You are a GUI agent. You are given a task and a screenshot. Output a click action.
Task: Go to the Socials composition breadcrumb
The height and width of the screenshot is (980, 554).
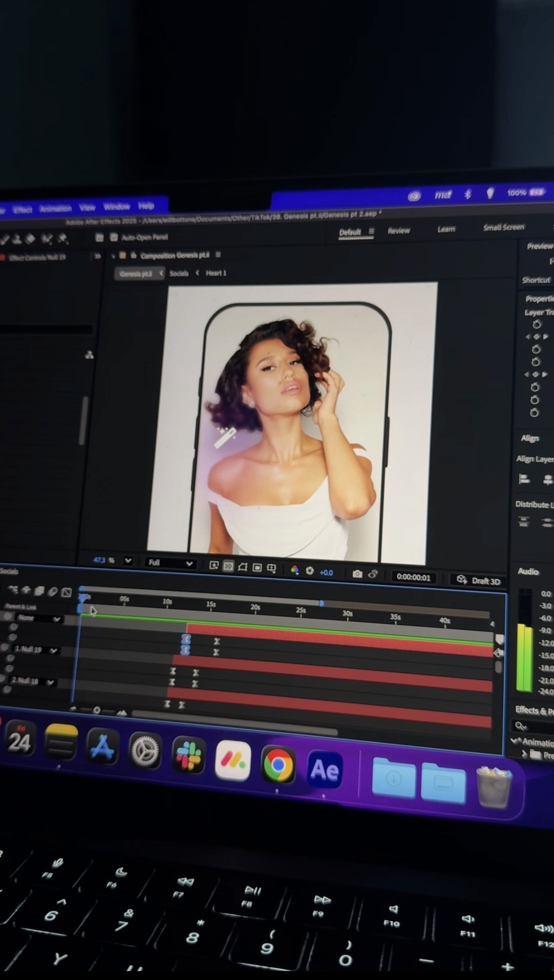[179, 273]
